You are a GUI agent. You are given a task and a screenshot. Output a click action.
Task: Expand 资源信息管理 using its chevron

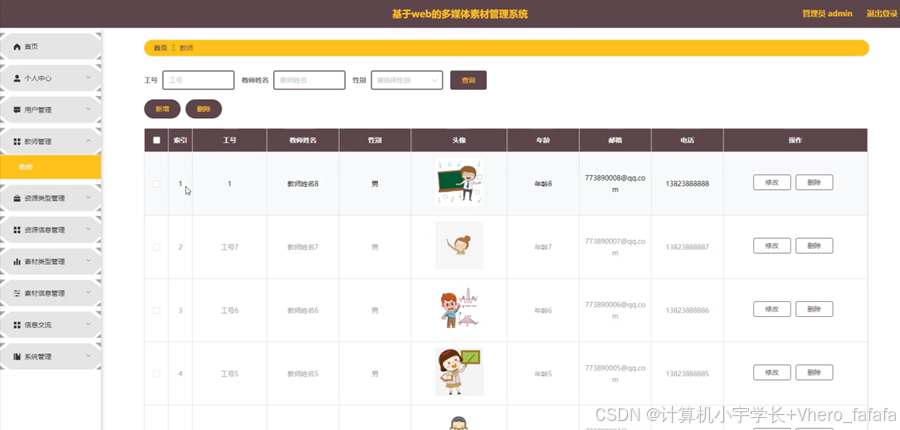pos(88,229)
